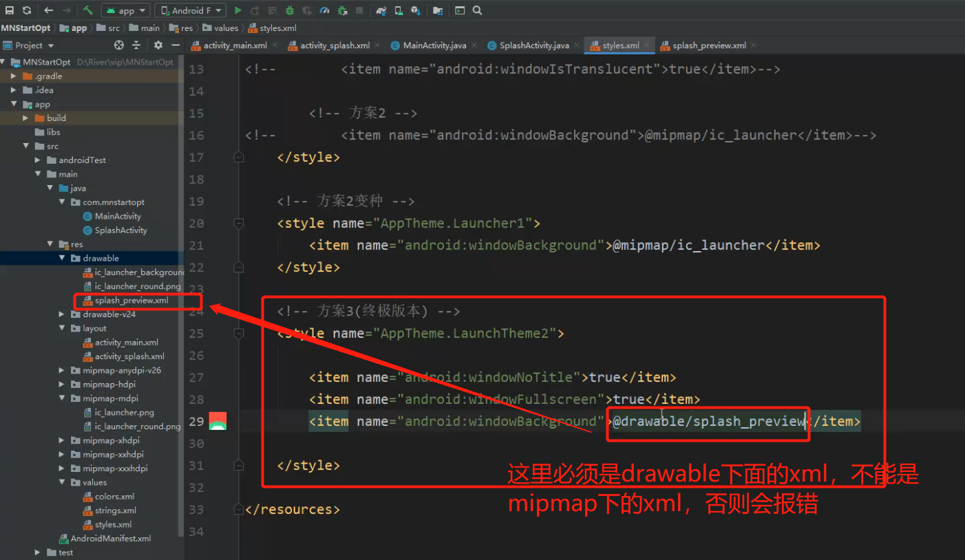Expand the androidTest folder
This screenshot has height=560, width=965.
tap(39, 160)
